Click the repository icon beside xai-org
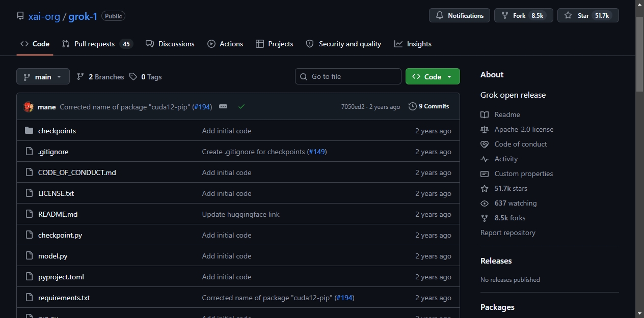This screenshot has height=318, width=644. point(20,16)
